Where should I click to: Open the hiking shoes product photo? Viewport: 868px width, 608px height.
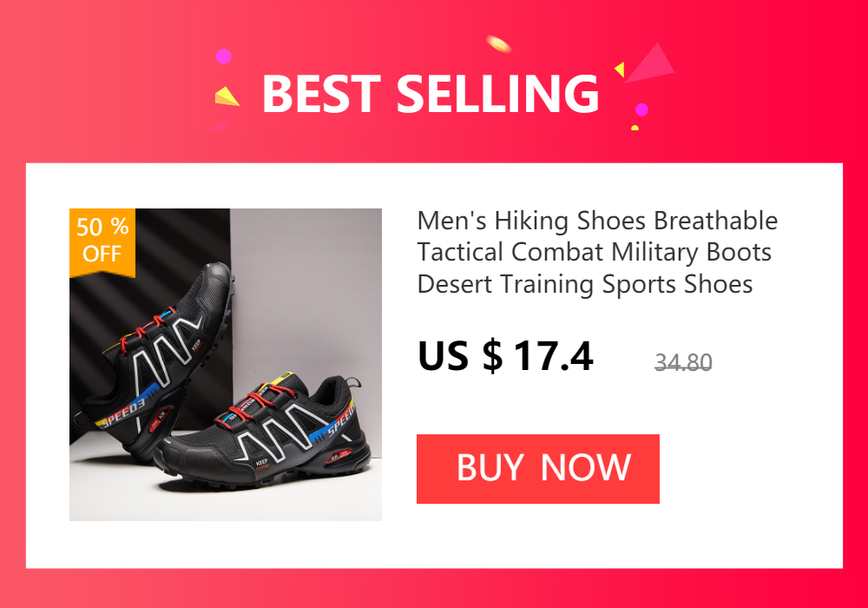coord(226,364)
